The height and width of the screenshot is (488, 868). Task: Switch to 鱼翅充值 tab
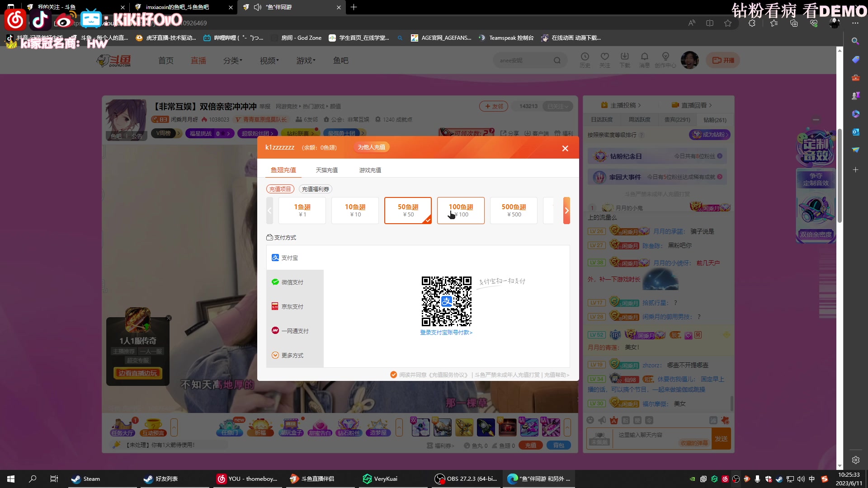pyautogui.click(x=283, y=170)
